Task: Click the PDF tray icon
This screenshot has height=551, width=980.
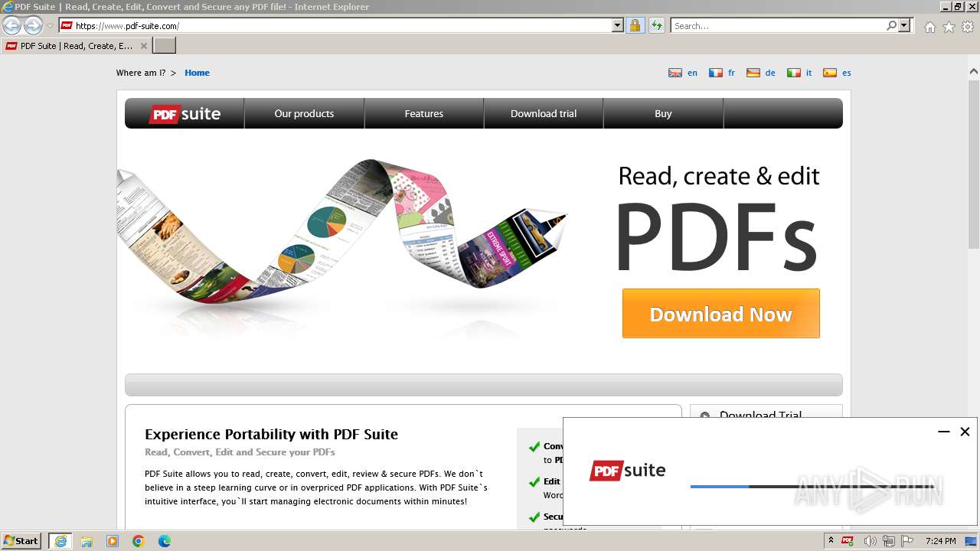Action: tap(848, 541)
